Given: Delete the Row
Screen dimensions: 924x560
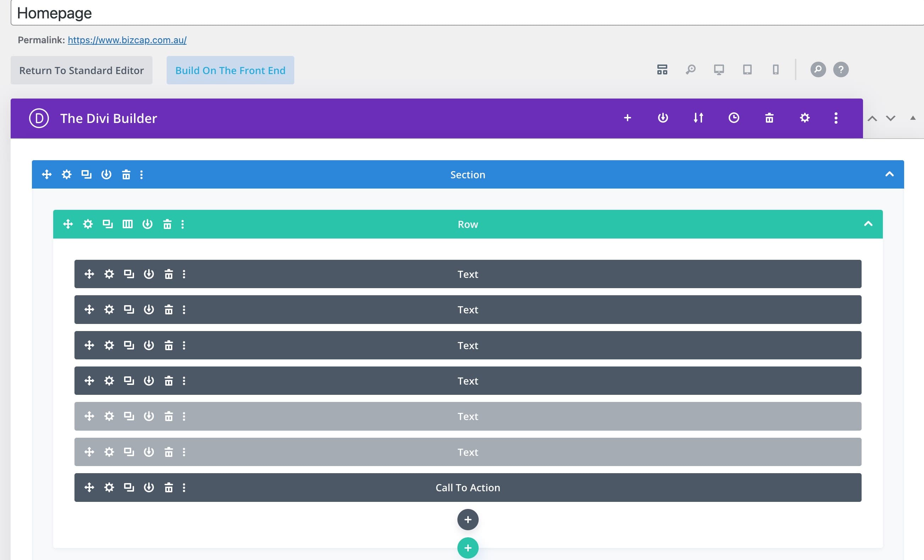Looking at the screenshot, I should [x=167, y=224].
